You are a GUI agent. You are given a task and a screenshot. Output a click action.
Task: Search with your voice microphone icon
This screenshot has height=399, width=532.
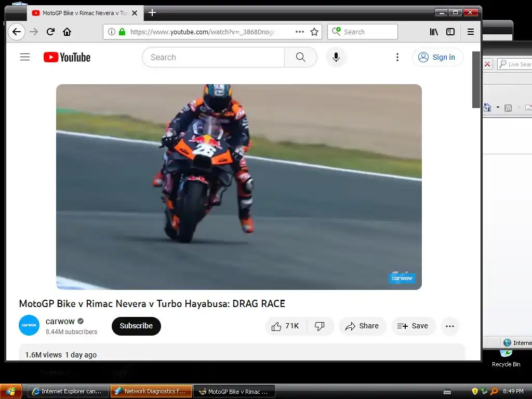pos(336,57)
